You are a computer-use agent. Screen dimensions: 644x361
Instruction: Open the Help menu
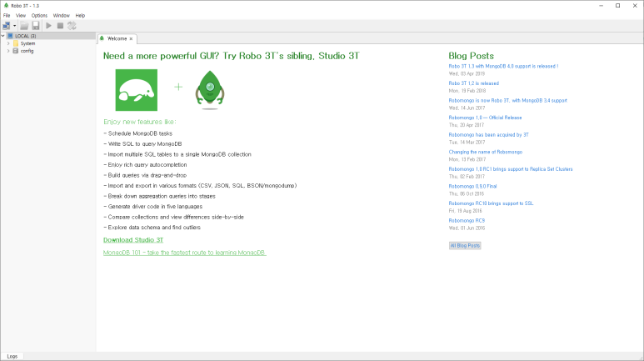click(x=80, y=16)
